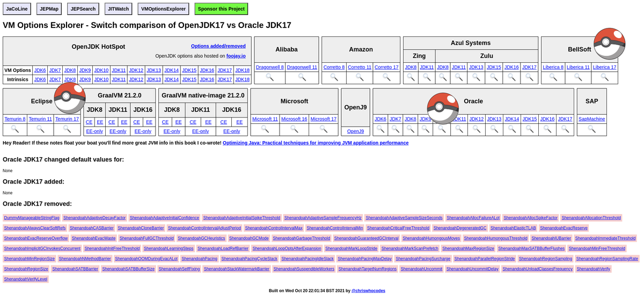
Task: Click the magnifier icon under Dragonwell 11
Action: coord(302,78)
